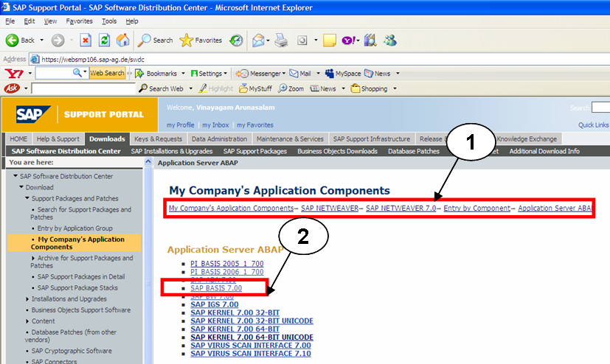This screenshot has height=364, width=610.
Task: Click the History icon in toolbar
Action: (236, 40)
